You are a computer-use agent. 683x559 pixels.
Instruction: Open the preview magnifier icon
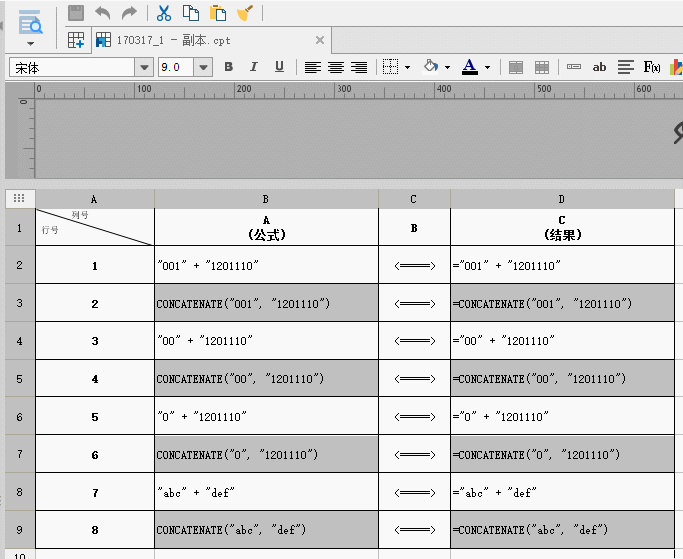tap(30, 23)
